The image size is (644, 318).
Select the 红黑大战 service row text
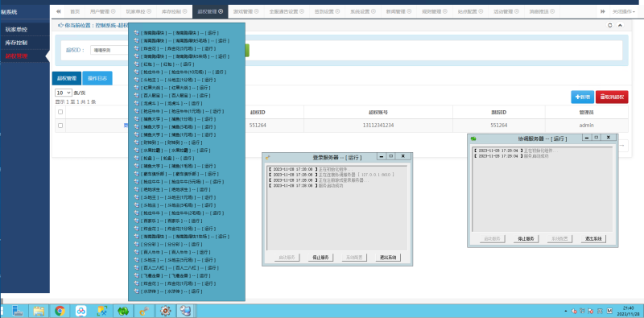175,88
